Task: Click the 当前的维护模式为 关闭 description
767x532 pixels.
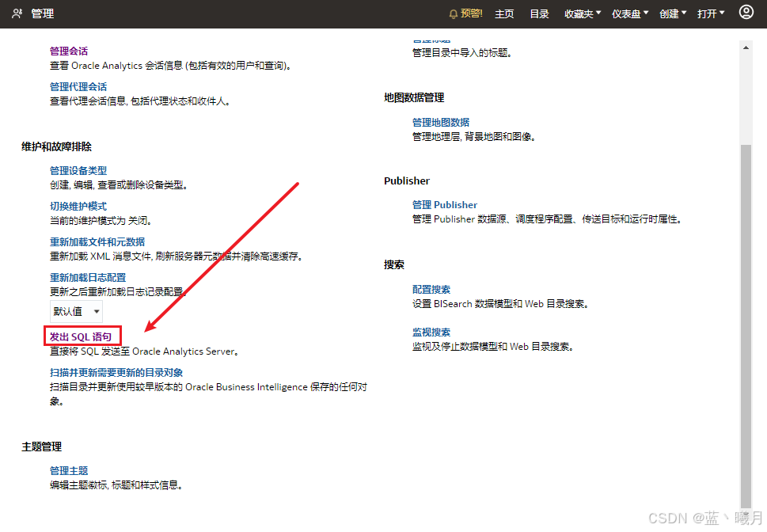Action: 101,220
